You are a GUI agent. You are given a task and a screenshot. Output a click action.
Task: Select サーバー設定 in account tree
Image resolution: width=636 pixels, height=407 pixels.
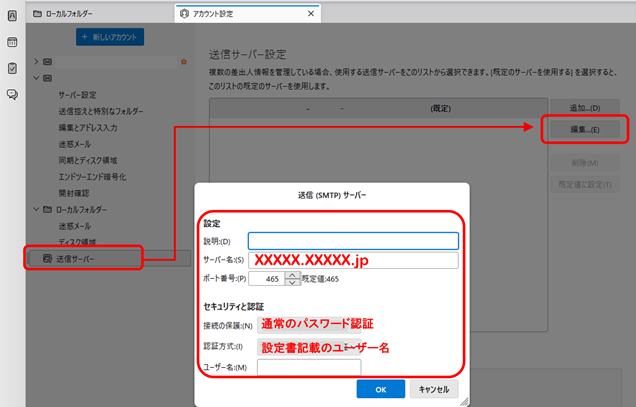click(x=77, y=94)
